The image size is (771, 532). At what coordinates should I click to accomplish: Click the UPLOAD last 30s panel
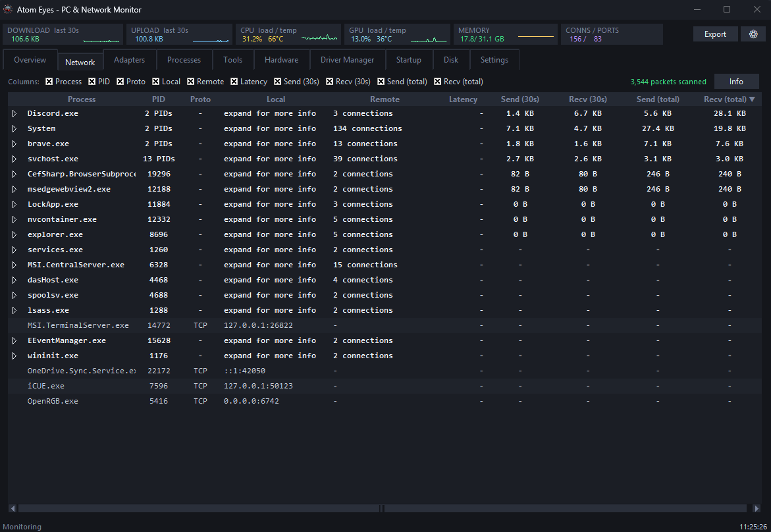pyautogui.click(x=179, y=34)
